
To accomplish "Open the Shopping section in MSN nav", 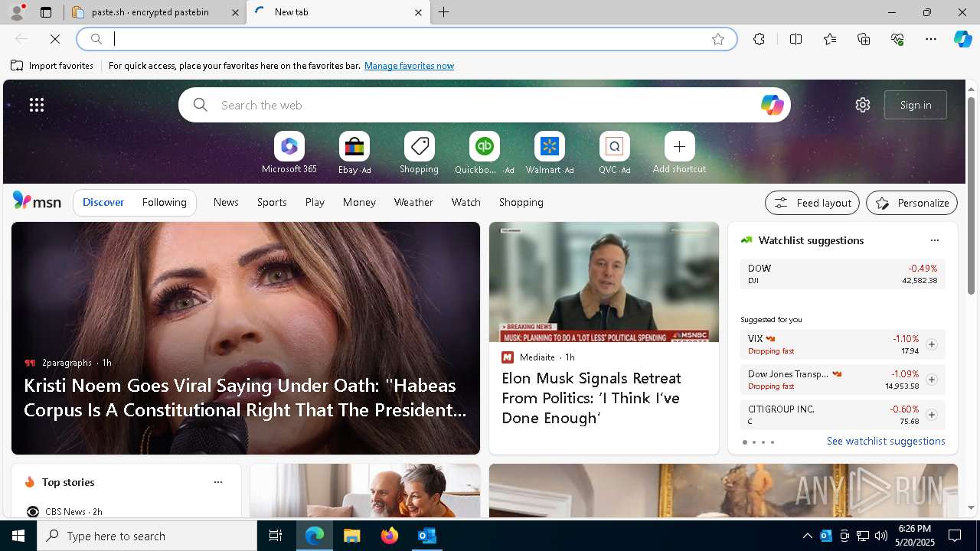I will pyautogui.click(x=521, y=202).
